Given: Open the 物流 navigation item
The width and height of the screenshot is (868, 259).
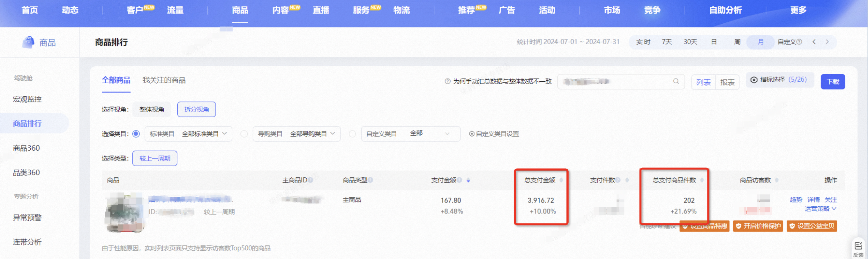Looking at the screenshot, I should 402,10.
